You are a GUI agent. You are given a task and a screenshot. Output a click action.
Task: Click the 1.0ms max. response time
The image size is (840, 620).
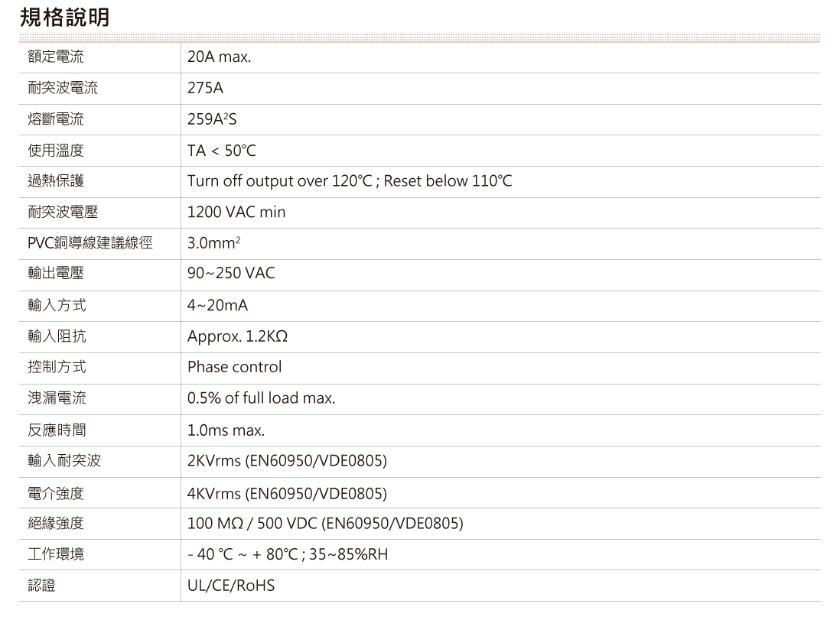tap(226, 430)
